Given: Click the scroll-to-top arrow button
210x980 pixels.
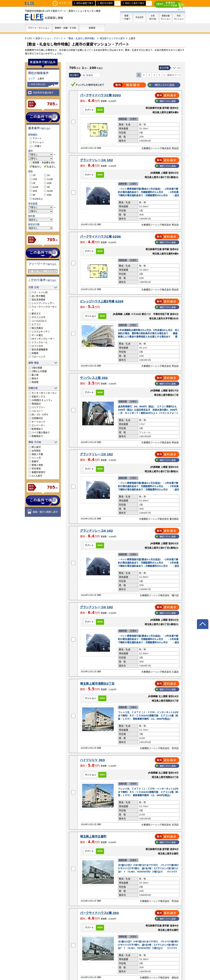Looking at the screenshot, I should pos(202,624).
